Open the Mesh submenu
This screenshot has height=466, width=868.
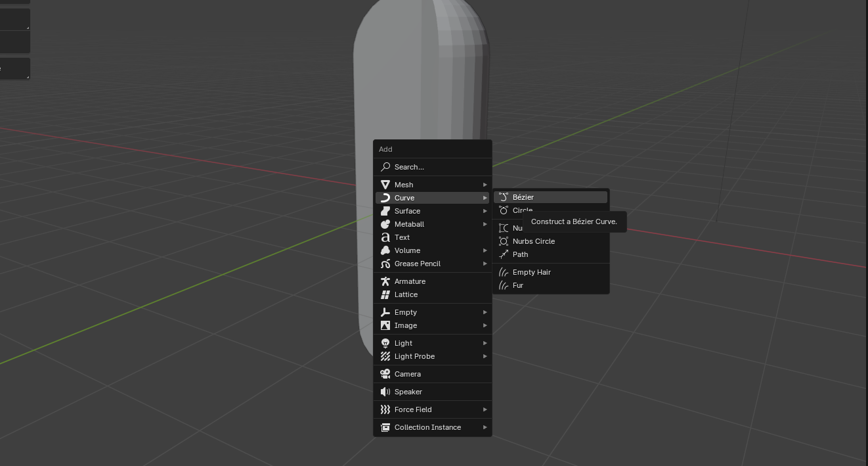pyautogui.click(x=433, y=185)
